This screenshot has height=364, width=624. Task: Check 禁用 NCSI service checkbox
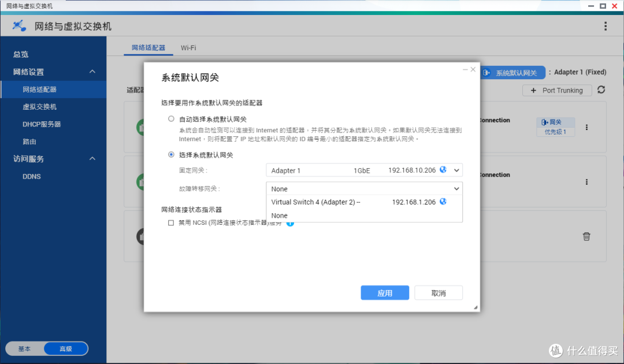tap(171, 223)
